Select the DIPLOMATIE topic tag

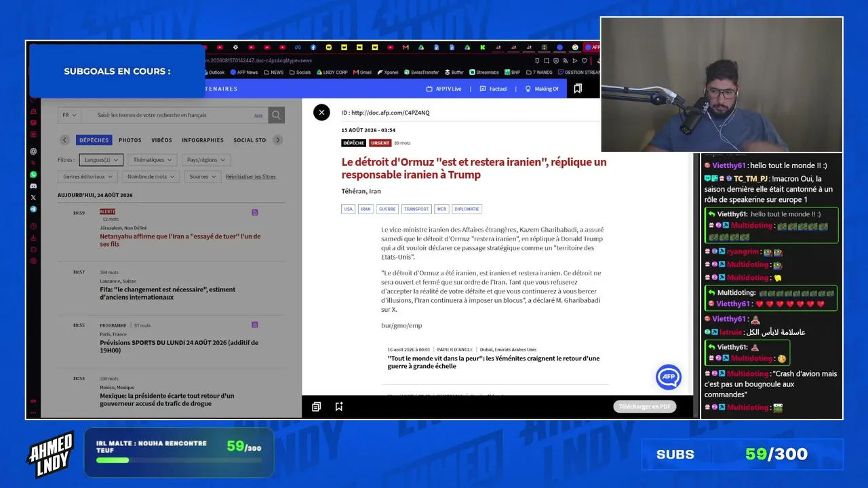click(x=467, y=209)
